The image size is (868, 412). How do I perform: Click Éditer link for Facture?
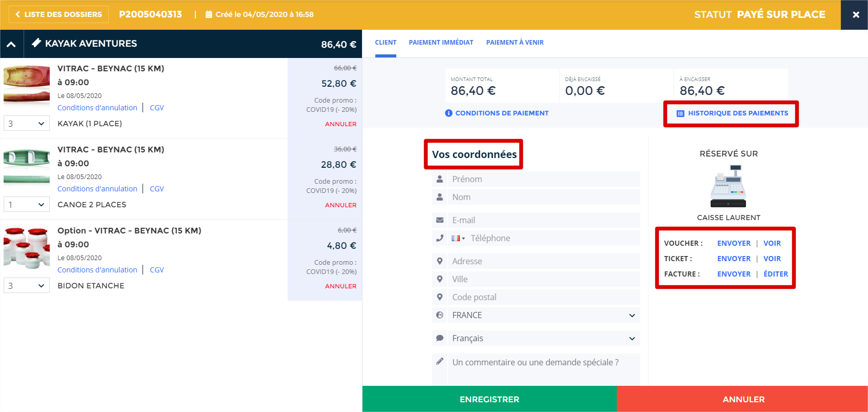point(775,274)
